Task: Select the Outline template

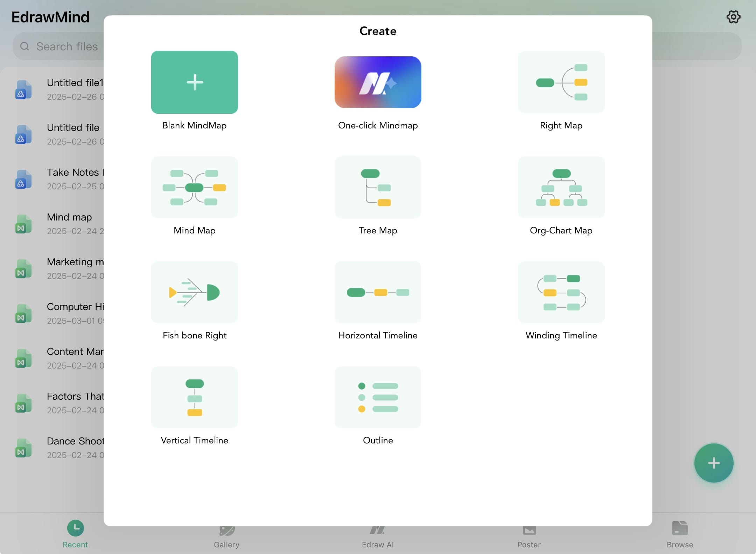Action: coord(378,397)
